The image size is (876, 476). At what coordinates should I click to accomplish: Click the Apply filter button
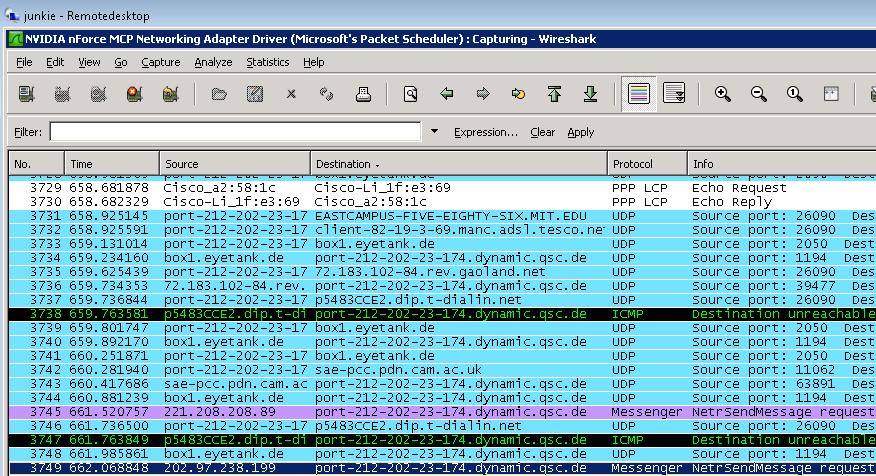coord(580,132)
